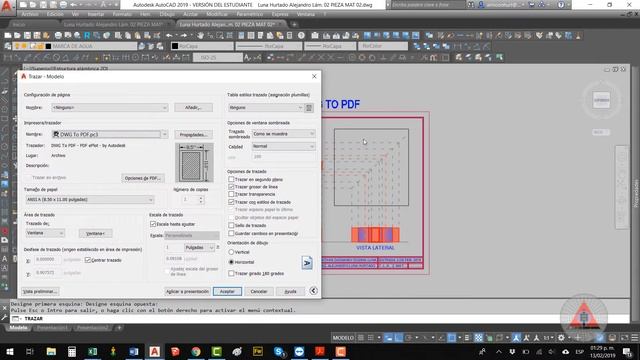Toggle Trazar transparencia checkbox
The width and height of the screenshot is (640, 360).
(x=231, y=194)
